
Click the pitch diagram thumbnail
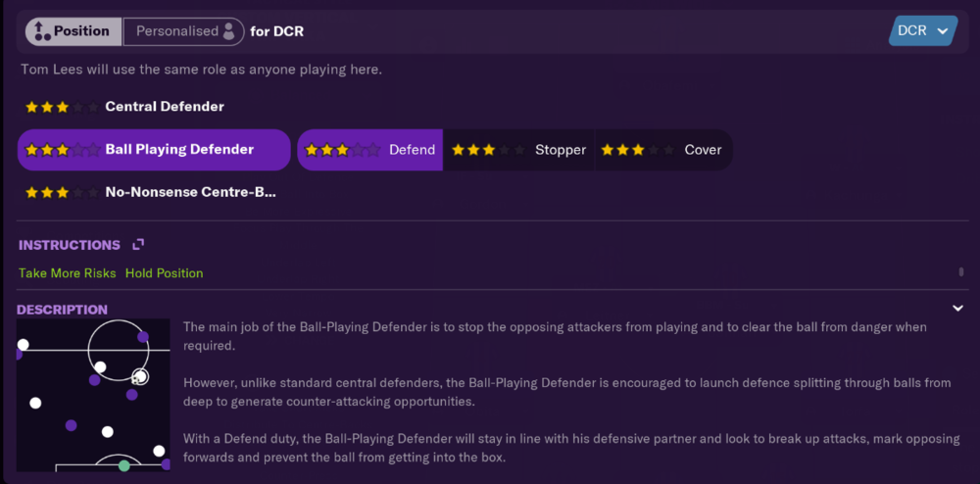pyautogui.click(x=93, y=395)
